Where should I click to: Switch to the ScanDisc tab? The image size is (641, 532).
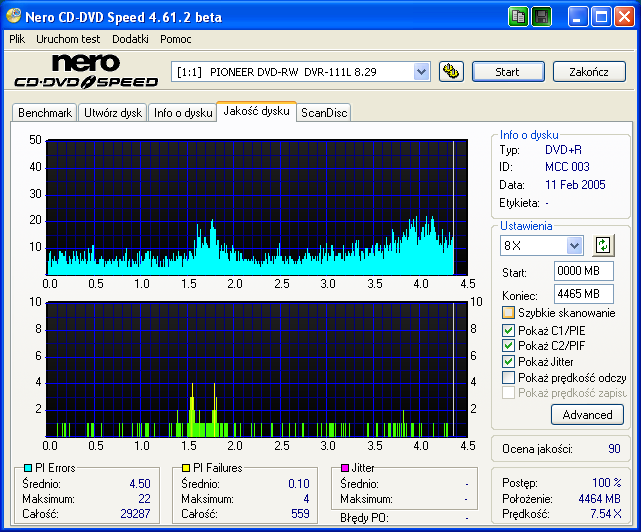[x=324, y=112]
